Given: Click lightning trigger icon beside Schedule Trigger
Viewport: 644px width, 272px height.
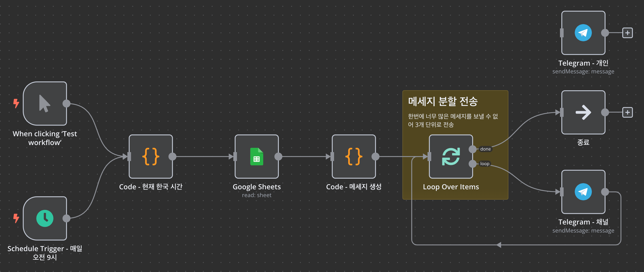Looking at the screenshot, I should pos(16,218).
